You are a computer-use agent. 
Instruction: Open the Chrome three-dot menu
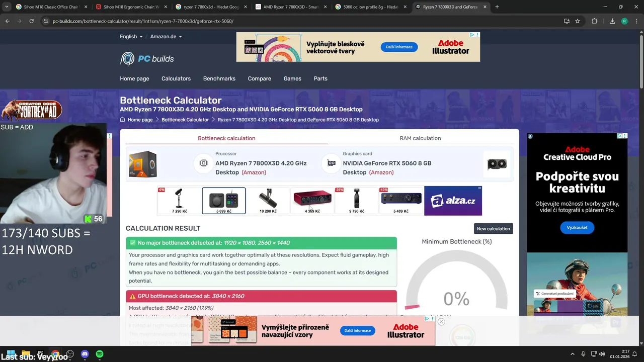636,21
